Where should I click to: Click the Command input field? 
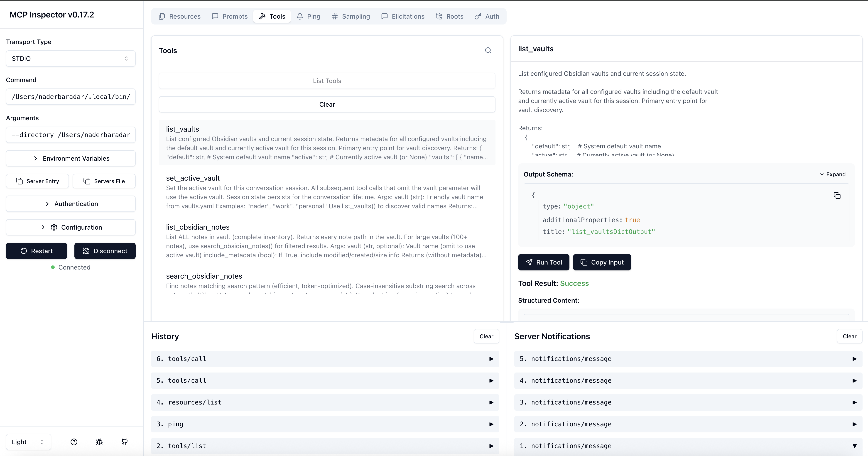[71, 97]
